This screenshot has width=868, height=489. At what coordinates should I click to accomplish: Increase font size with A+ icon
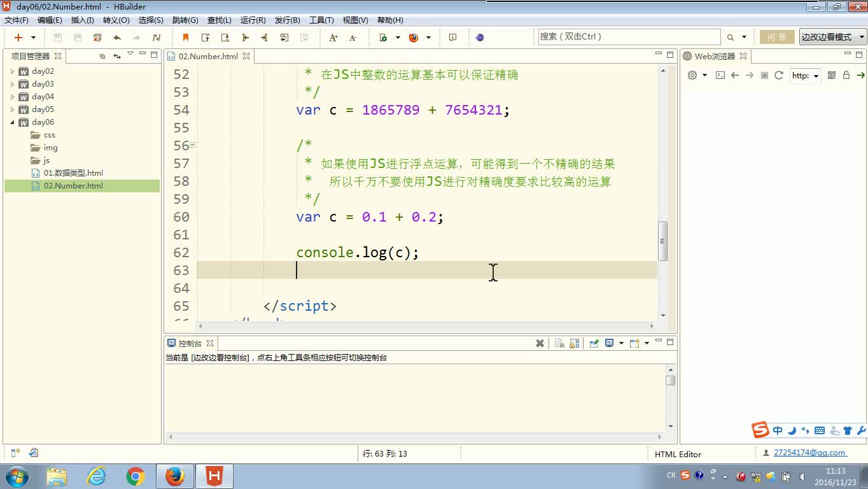333,38
